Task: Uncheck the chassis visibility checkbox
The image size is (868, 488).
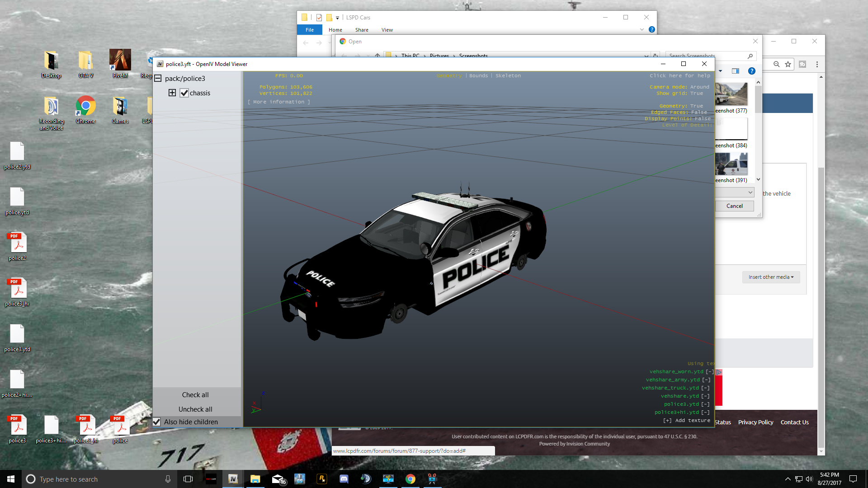Action: tap(184, 93)
